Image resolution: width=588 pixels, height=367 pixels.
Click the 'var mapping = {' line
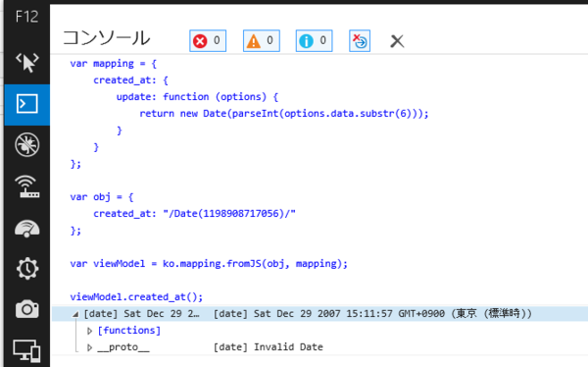[114, 64]
